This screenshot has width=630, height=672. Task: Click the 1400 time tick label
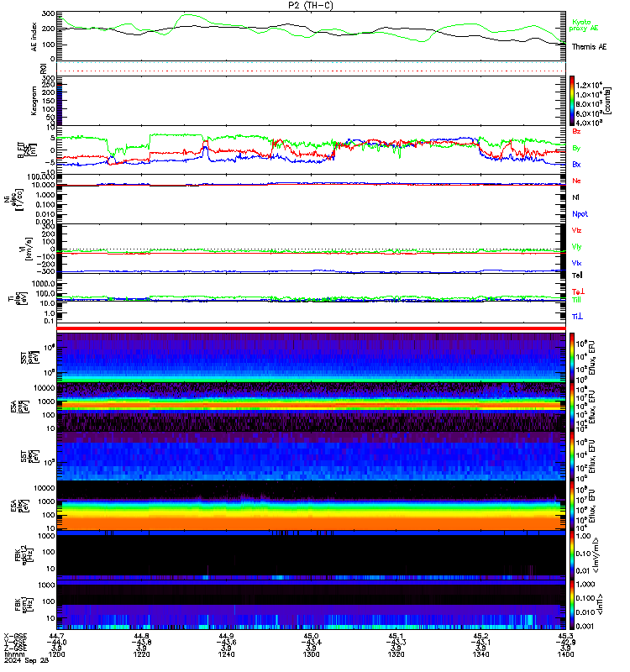point(565,654)
